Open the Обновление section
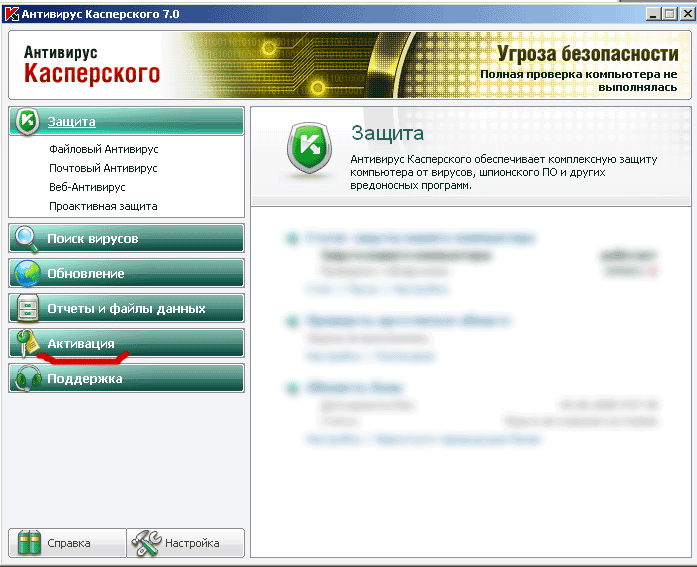This screenshot has height=567, width=697. [x=126, y=273]
